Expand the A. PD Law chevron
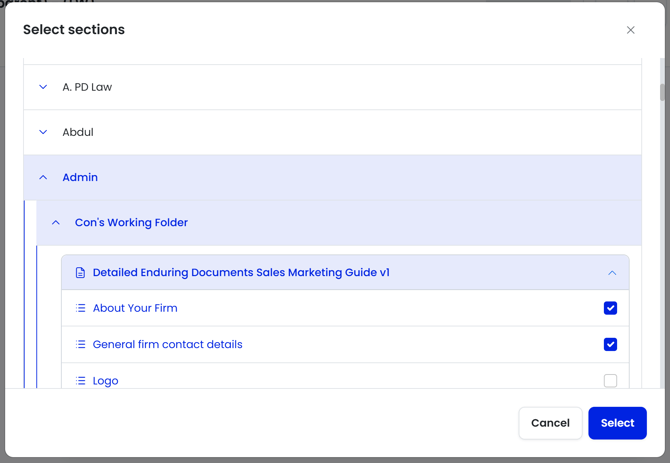The width and height of the screenshot is (670, 463). pos(43,87)
